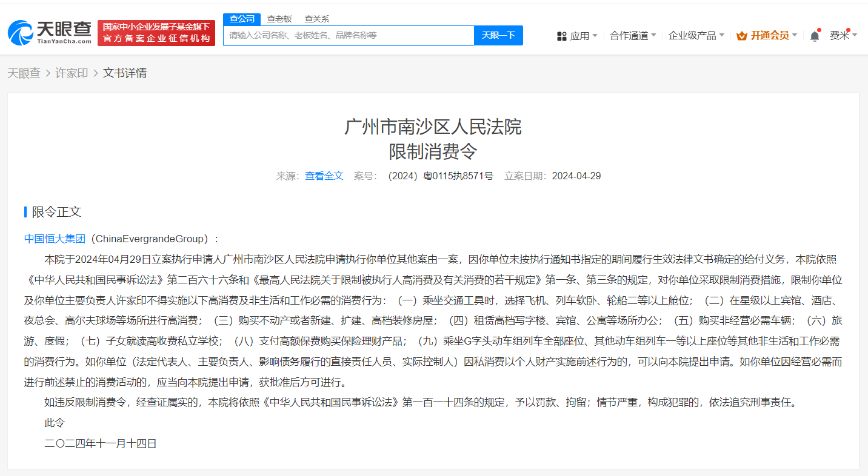Click the 应用 grid icon
Screen dimensions: 868x476
pyautogui.click(x=561, y=36)
